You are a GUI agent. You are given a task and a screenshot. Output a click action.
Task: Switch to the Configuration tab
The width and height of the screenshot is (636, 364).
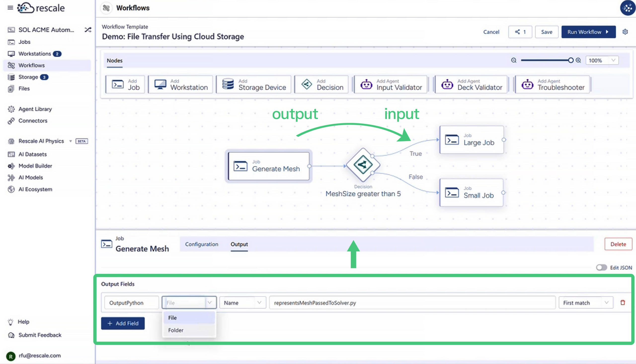[x=201, y=244]
